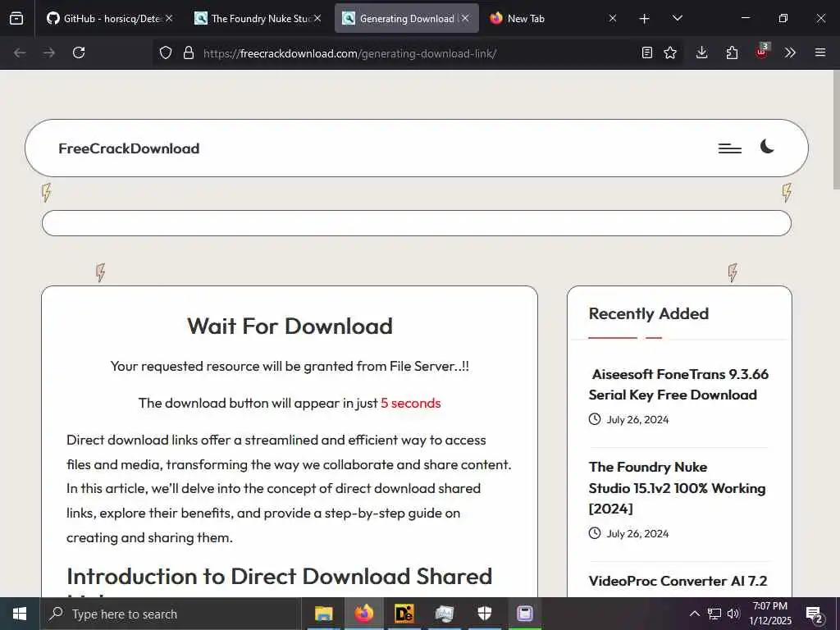
Task: Switch to The Foundry Nuke Studio tab
Action: [258, 18]
